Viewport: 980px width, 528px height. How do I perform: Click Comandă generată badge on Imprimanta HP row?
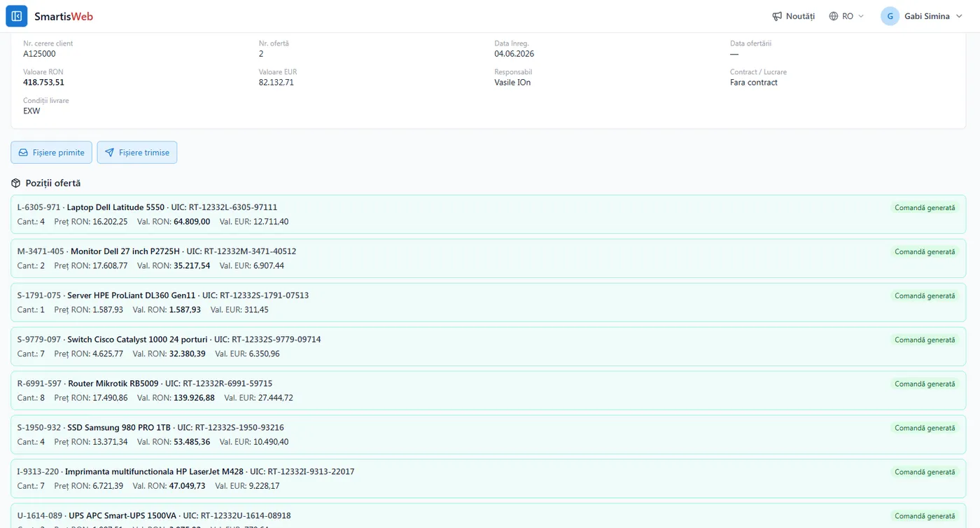(x=925, y=473)
